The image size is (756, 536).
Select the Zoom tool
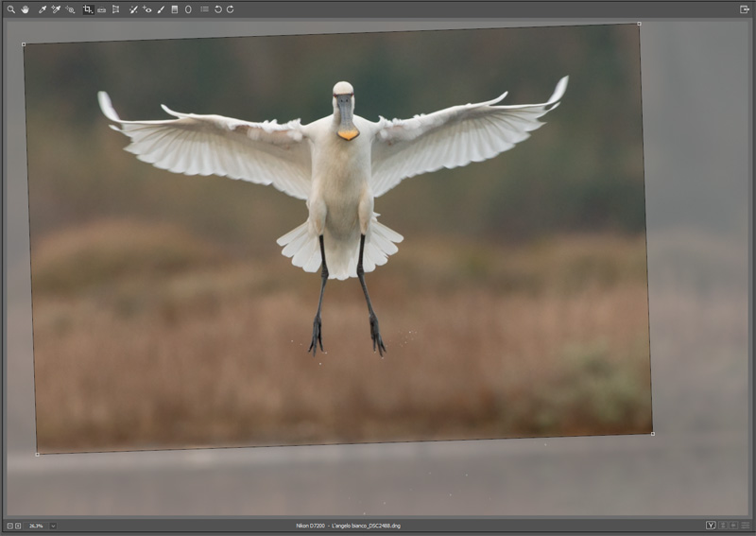tap(11, 9)
